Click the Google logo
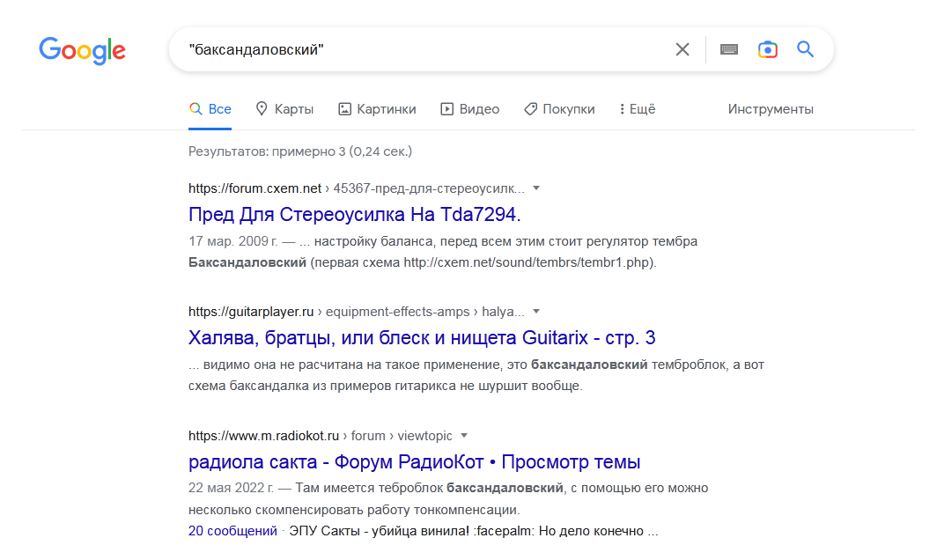The height and width of the screenshot is (560, 937). pyautogui.click(x=83, y=50)
